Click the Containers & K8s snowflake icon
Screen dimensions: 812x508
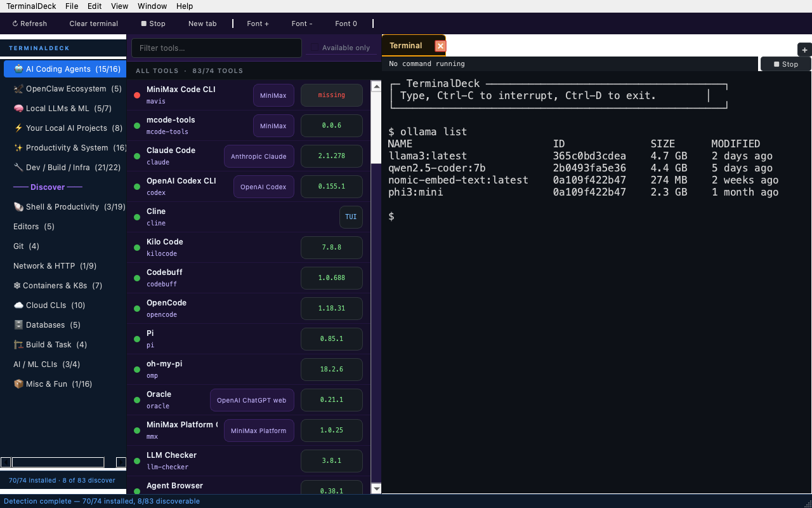click(x=16, y=285)
